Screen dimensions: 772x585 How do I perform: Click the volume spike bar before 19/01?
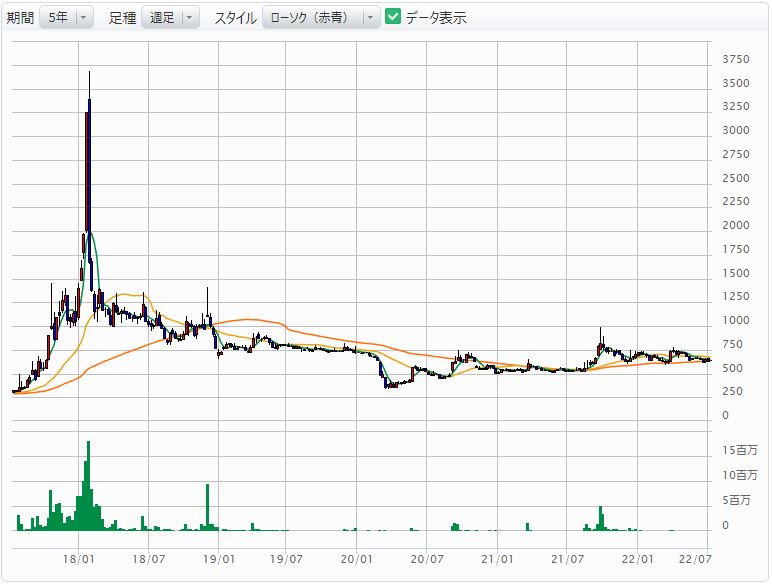coord(207,507)
